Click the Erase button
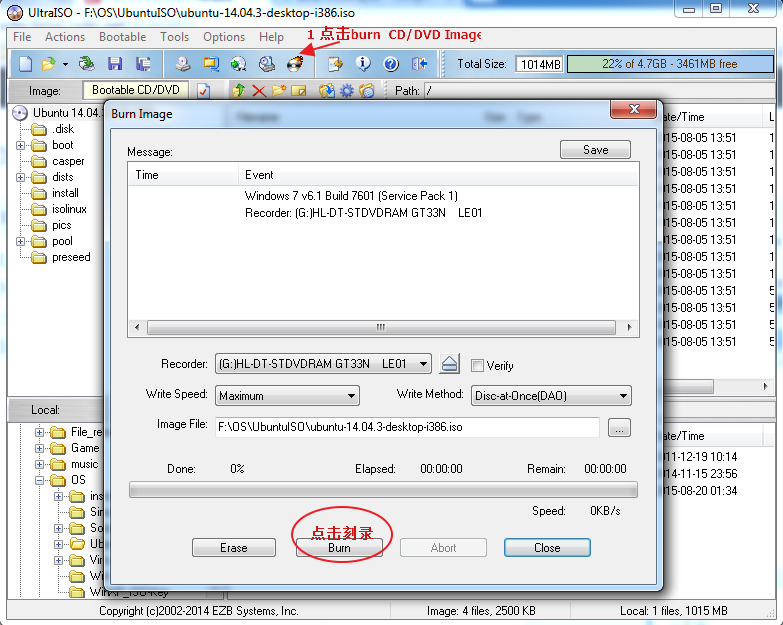Image resolution: width=783 pixels, height=625 pixels. pyautogui.click(x=234, y=548)
